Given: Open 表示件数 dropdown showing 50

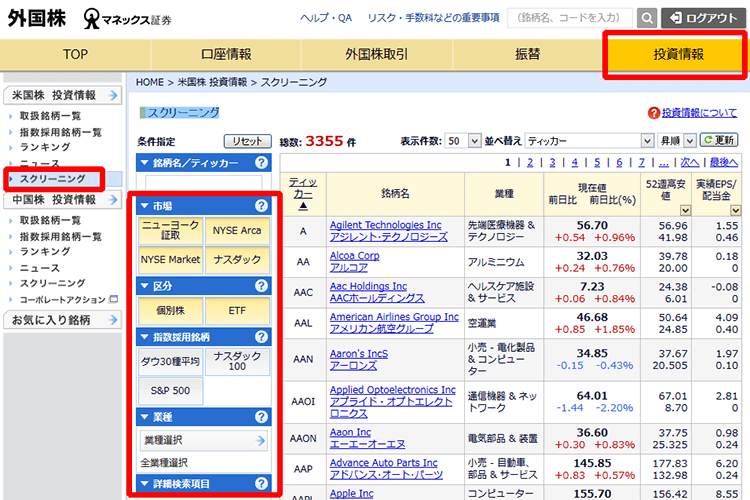Looking at the screenshot, I should click(x=462, y=141).
